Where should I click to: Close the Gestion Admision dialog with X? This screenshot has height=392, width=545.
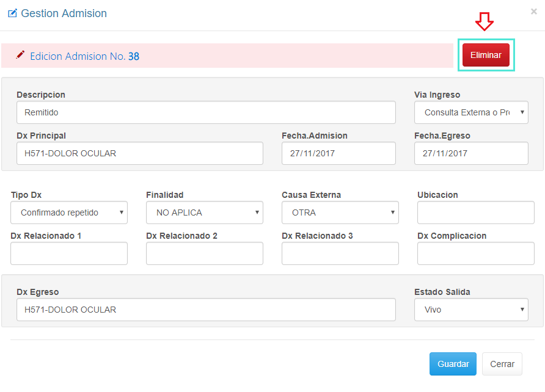click(534, 11)
